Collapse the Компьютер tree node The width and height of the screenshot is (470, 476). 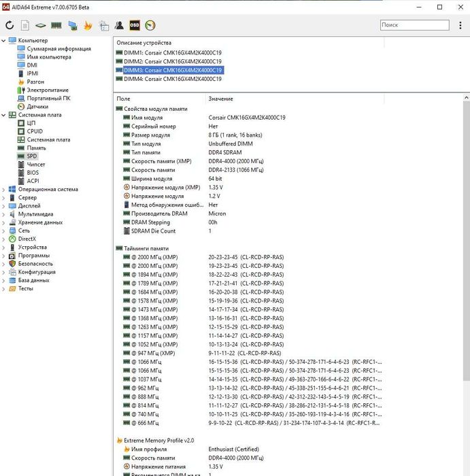[x=3, y=40]
